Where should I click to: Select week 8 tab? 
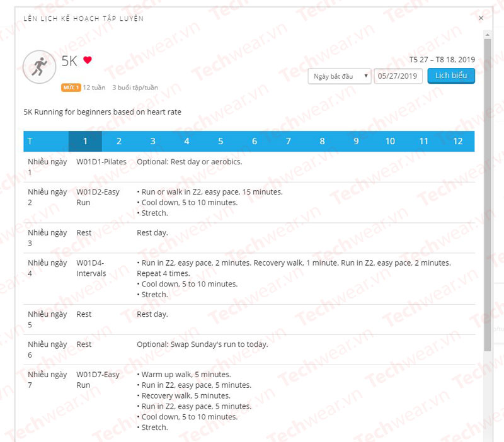coord(323,141)
